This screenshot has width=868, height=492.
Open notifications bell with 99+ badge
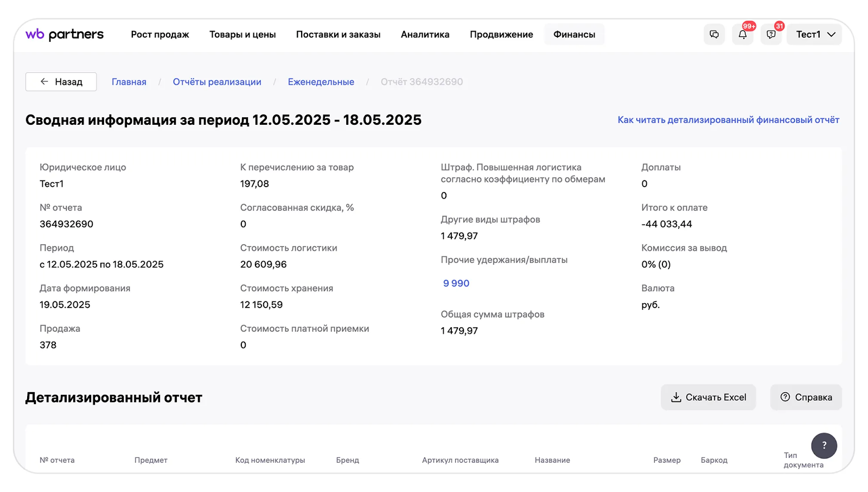[743, 34]
